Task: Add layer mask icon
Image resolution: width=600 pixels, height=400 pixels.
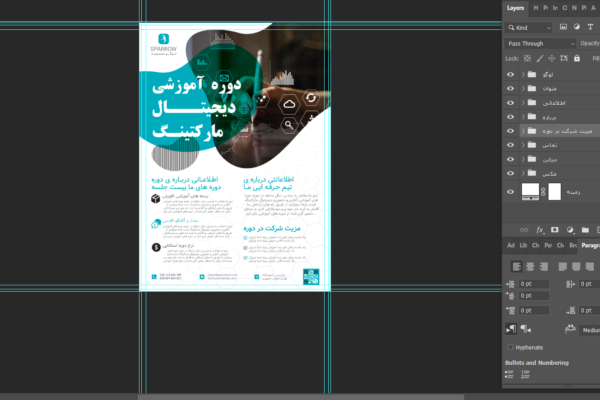Action: 554,230
